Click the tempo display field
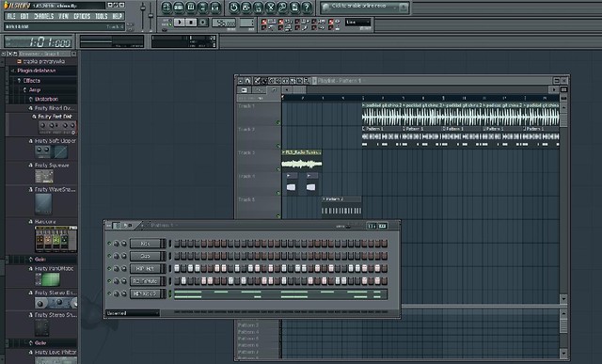 224,23
